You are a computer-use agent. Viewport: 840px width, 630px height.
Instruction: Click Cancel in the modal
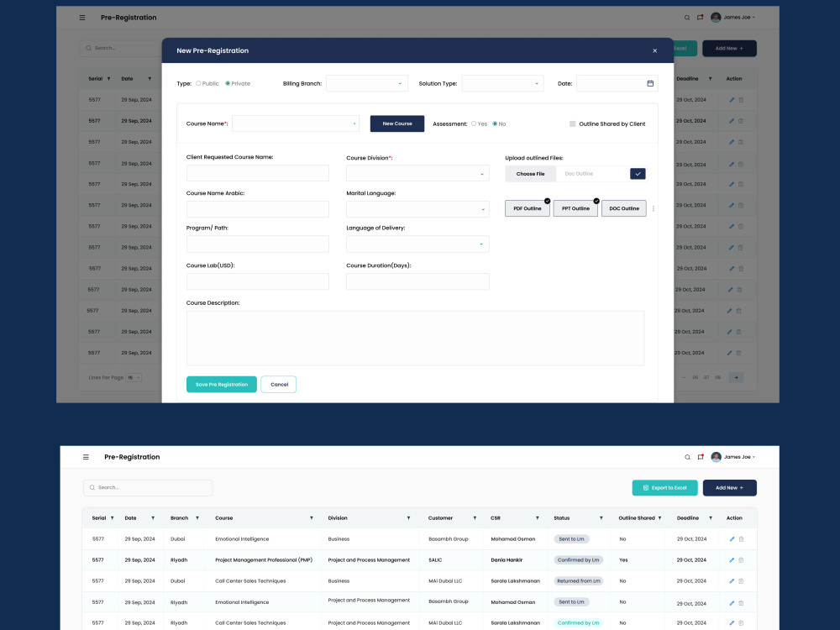[x=279, y=384]
